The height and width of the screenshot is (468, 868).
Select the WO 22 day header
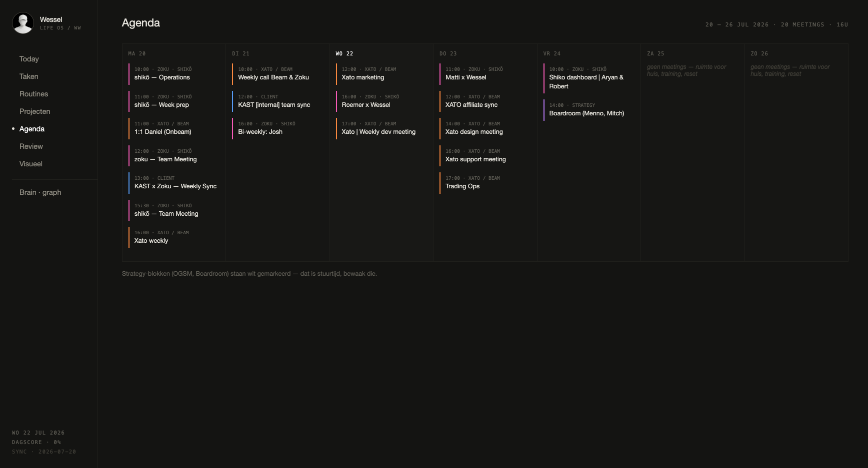tap(344, 53)
